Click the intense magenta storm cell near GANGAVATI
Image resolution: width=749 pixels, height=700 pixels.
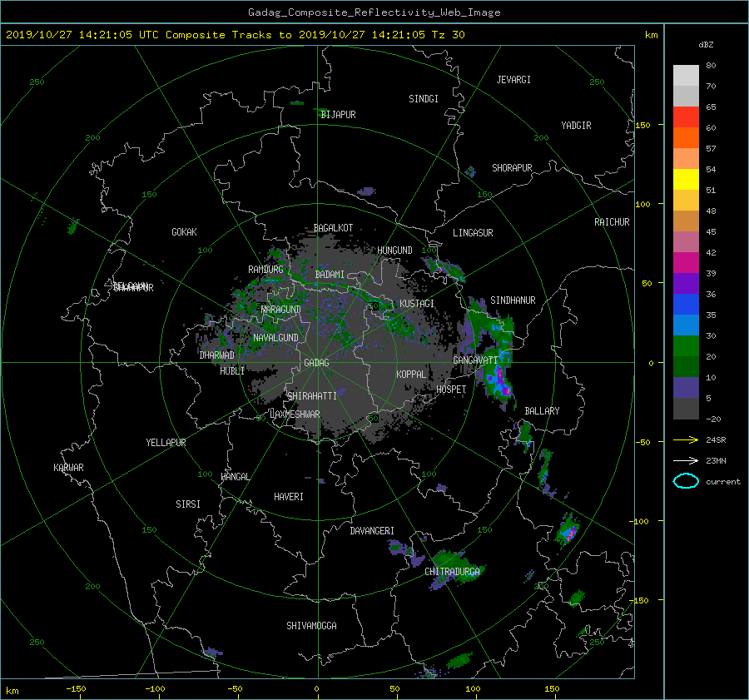point(499,380)
